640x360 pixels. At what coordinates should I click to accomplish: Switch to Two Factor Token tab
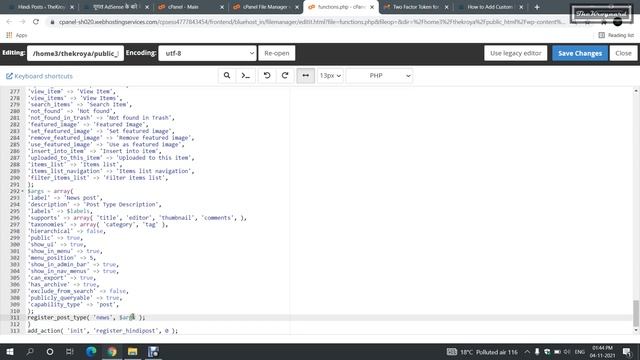pos(416,7)
